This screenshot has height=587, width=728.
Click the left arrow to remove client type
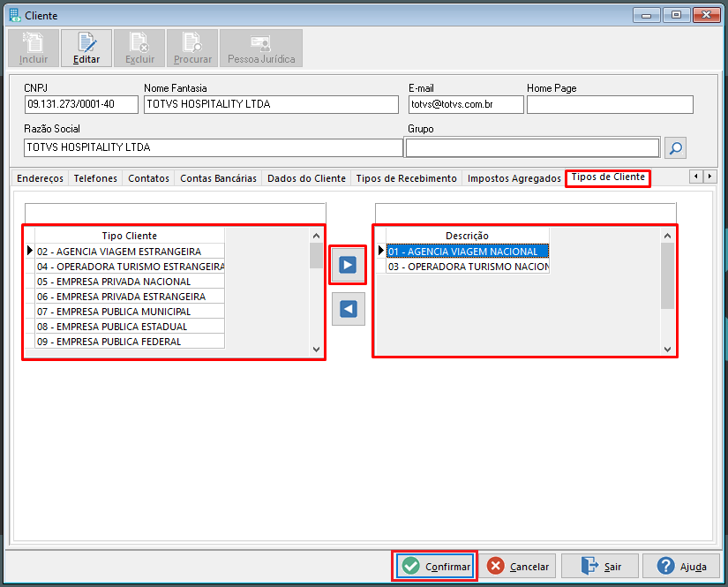click(349, 309)
